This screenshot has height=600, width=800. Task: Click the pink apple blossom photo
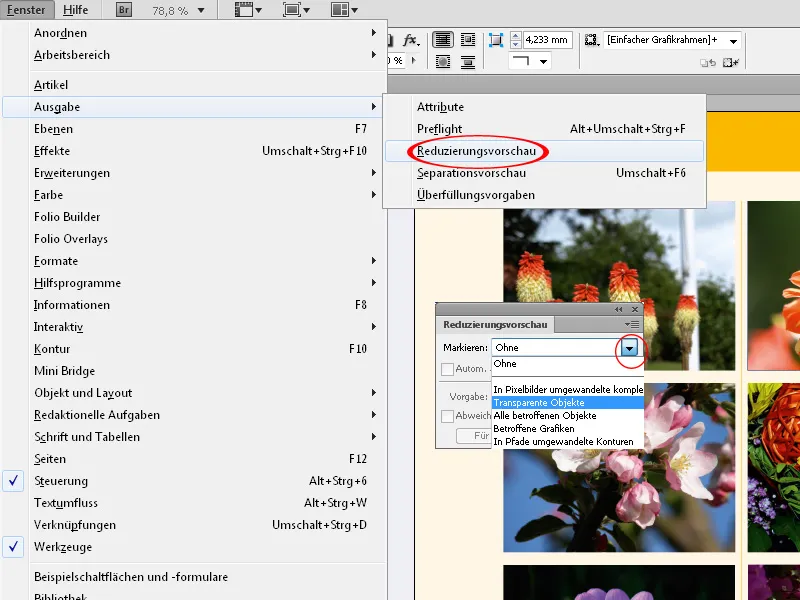(618, 467)
